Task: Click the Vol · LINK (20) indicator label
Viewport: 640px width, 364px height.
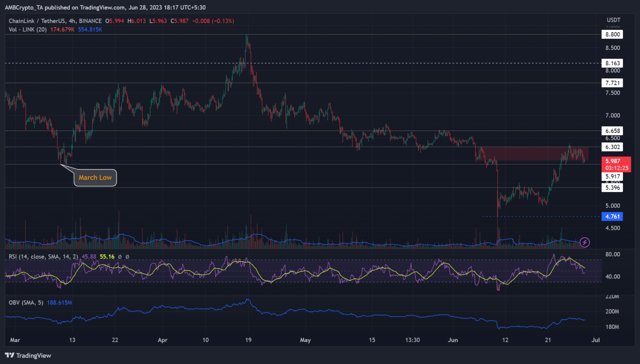Action: pos(27,30)
